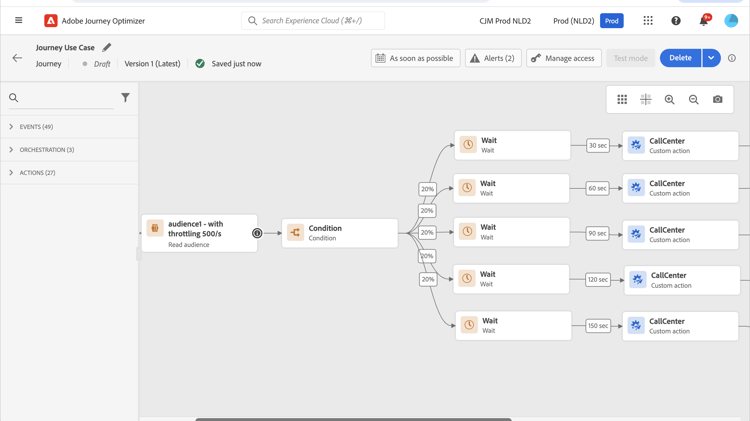Toggle the canvas alignment guides icon

coord(646,100)
